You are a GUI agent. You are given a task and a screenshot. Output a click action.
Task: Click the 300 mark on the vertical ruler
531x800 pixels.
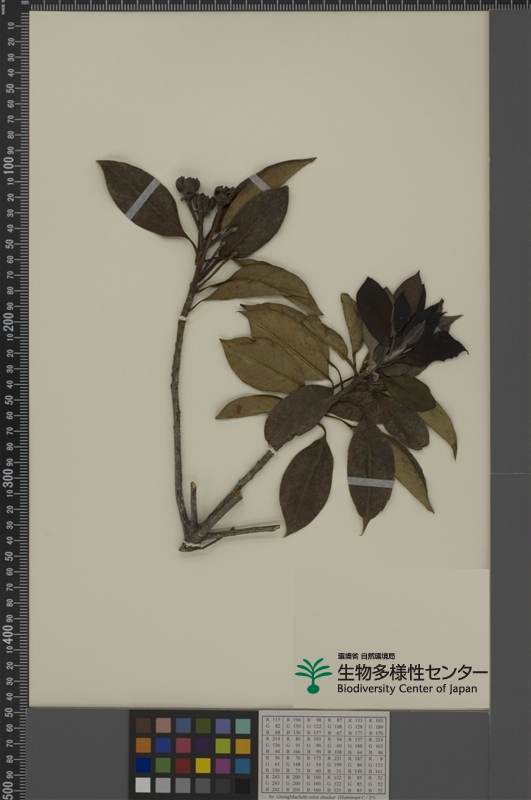pos(9,476)
